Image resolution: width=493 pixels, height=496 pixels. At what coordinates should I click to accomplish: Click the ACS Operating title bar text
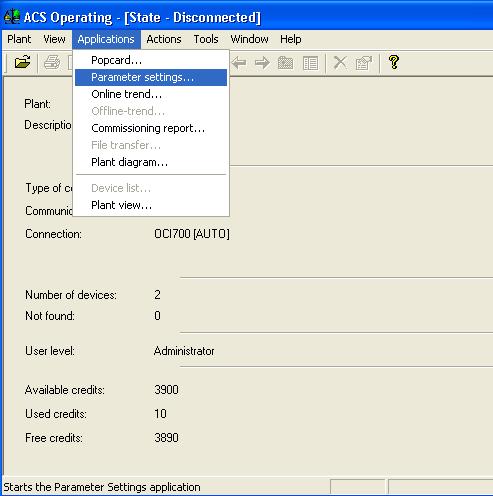pos(142,17)
